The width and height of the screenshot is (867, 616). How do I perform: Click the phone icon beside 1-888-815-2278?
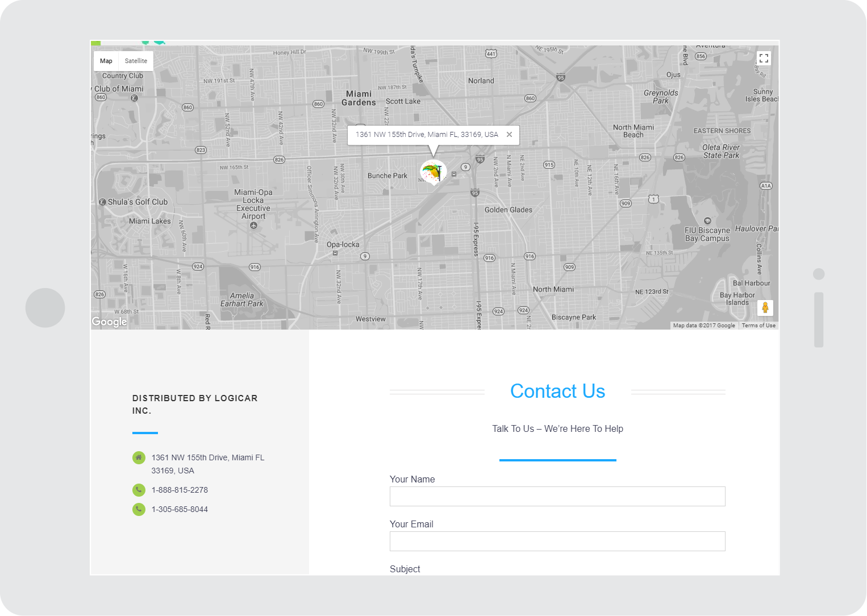pos(139,490)
